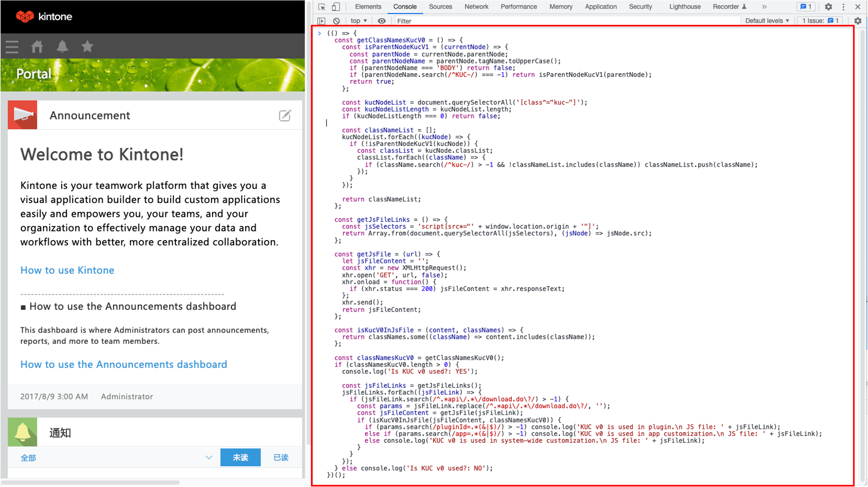Open the top frame context dropdown

coord(358,21)
